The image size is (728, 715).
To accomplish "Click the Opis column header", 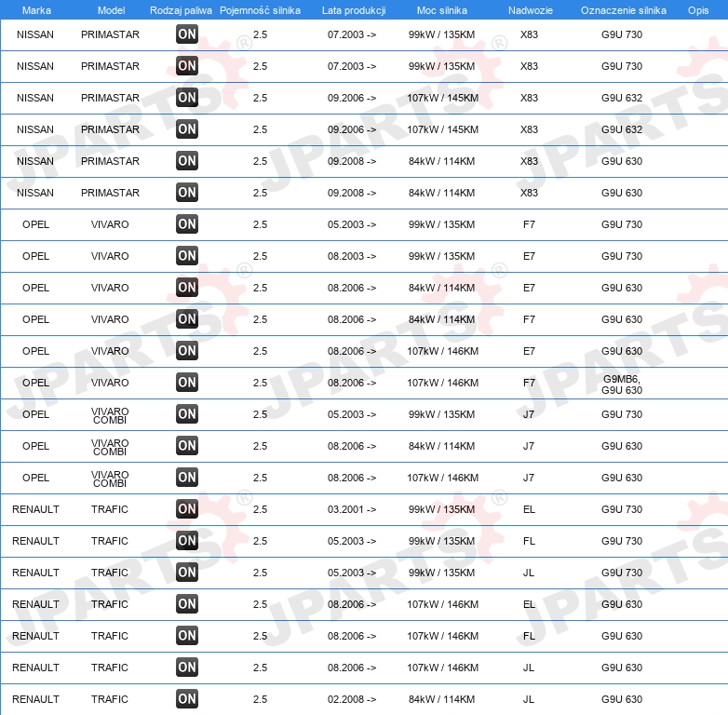I will pyautogui.click(x=698, y=10).
